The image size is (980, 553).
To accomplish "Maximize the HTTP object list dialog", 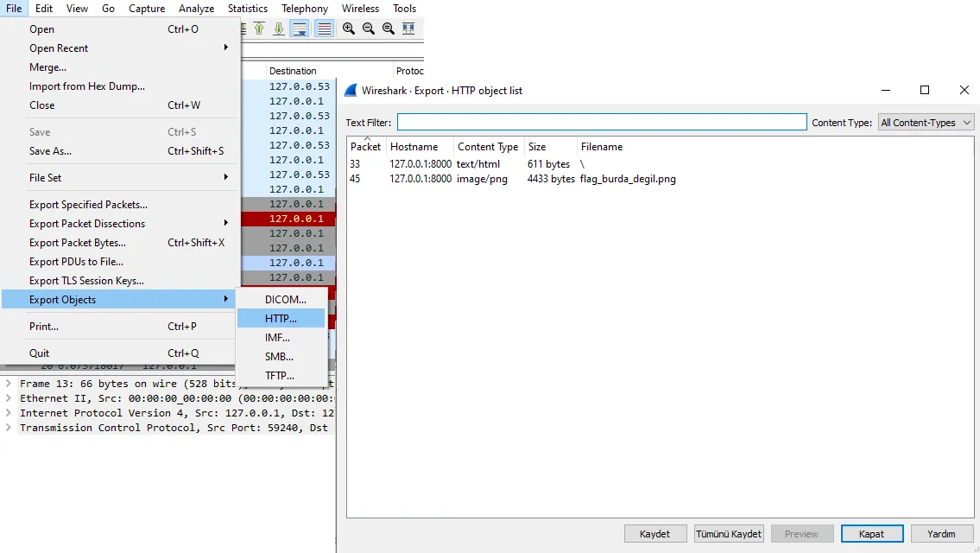I will 925,90.
